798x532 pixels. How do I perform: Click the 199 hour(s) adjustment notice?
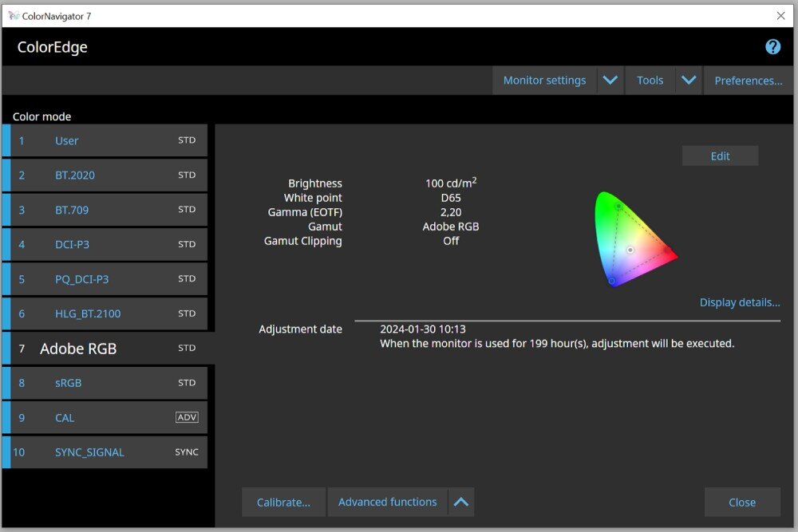pos(557,343)
